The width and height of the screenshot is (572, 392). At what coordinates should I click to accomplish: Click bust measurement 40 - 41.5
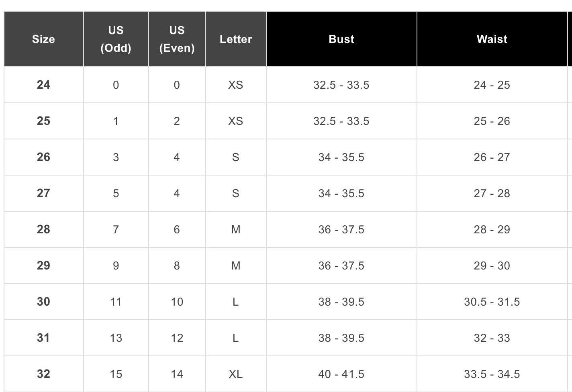341,374
